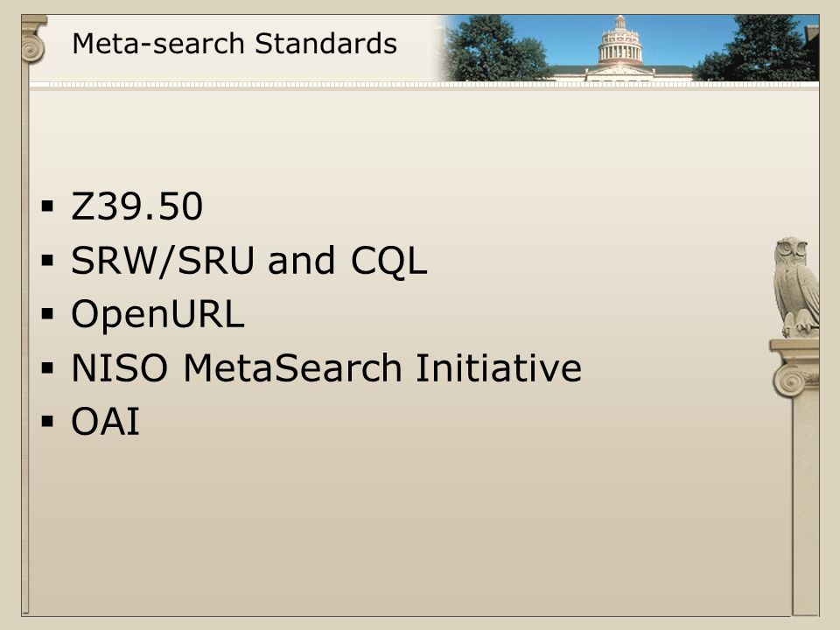Click the scroll ornament in top-left corner
The height and width of the screenshot is (630, 840).
pos(33,41)
